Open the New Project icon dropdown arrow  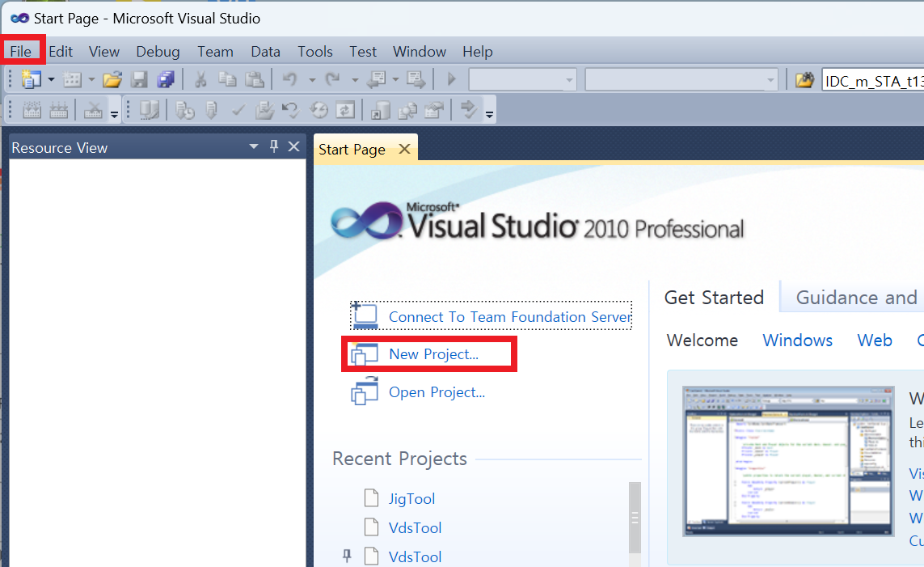(51, 79)
